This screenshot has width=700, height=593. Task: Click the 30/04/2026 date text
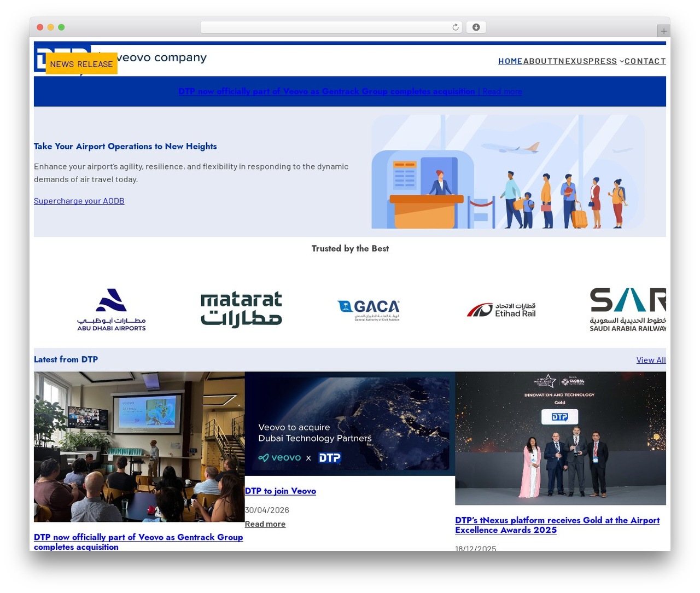(267, 510)
